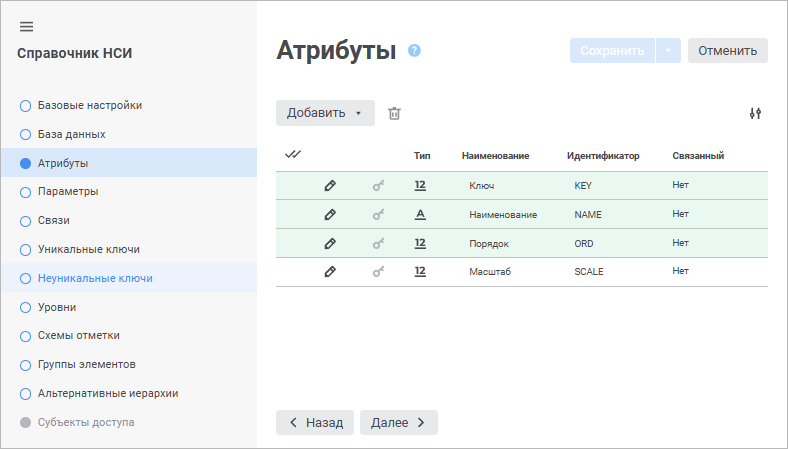This screenshot has width=788, height=449.
Task: Click the pencil edit icon for Масштаб row
Action: [330, 271]
